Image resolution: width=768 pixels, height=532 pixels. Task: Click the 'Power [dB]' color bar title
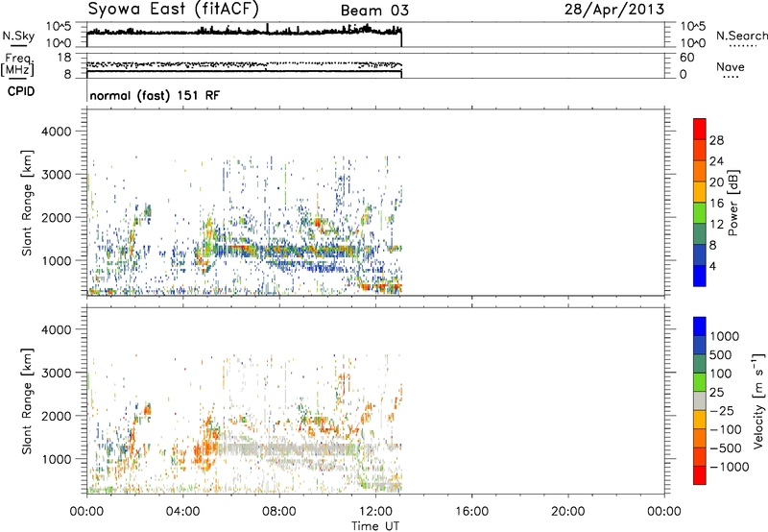(732, 203)
